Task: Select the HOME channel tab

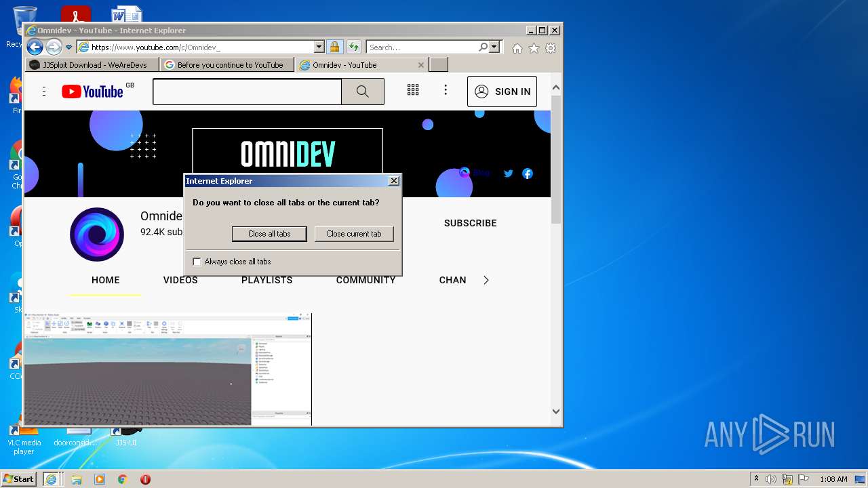Action: 106,280
